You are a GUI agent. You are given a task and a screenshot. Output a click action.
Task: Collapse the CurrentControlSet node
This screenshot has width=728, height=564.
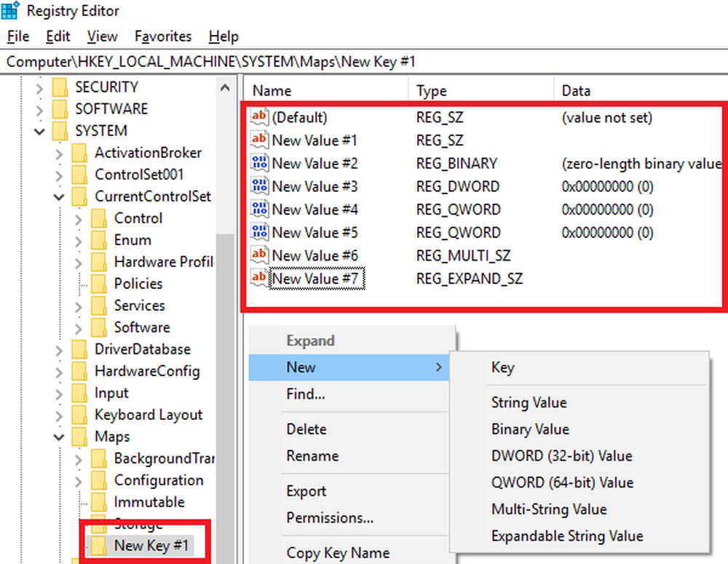click(59, 196)
